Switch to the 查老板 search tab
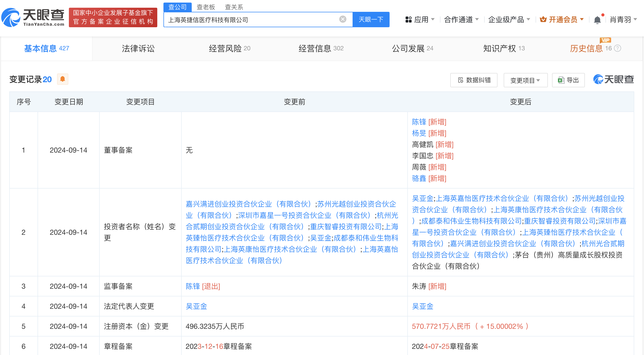 coord(206,7)
